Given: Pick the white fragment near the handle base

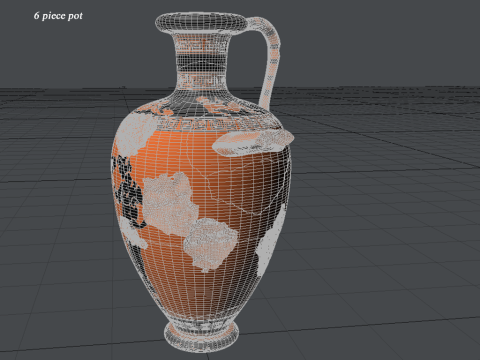Looking at the screenshot, I should coord(253,143).
